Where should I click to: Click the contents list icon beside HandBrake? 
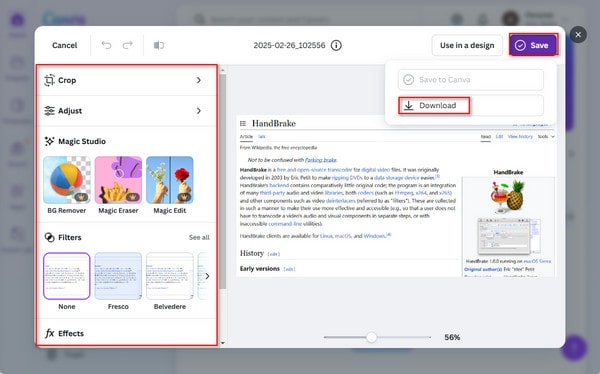243,123
